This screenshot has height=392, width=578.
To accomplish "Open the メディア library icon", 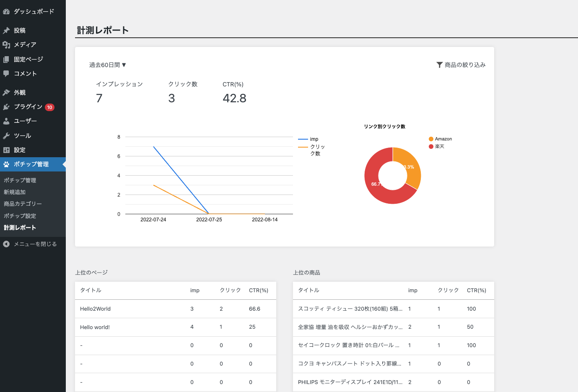I will 6,44.
